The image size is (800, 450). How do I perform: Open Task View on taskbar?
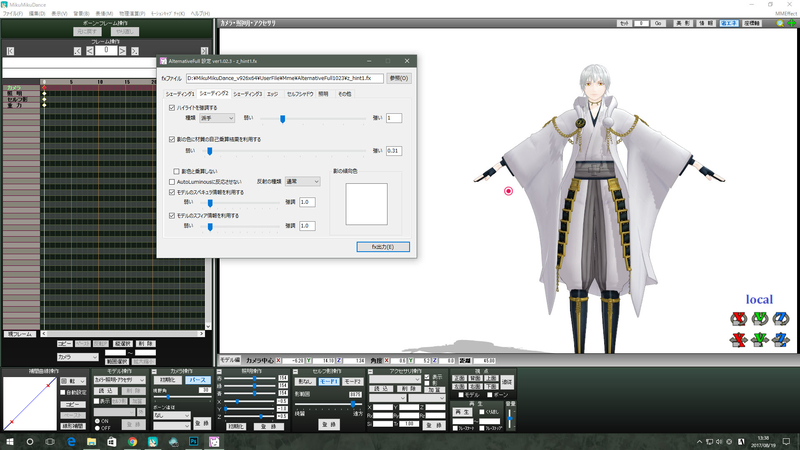50,442
